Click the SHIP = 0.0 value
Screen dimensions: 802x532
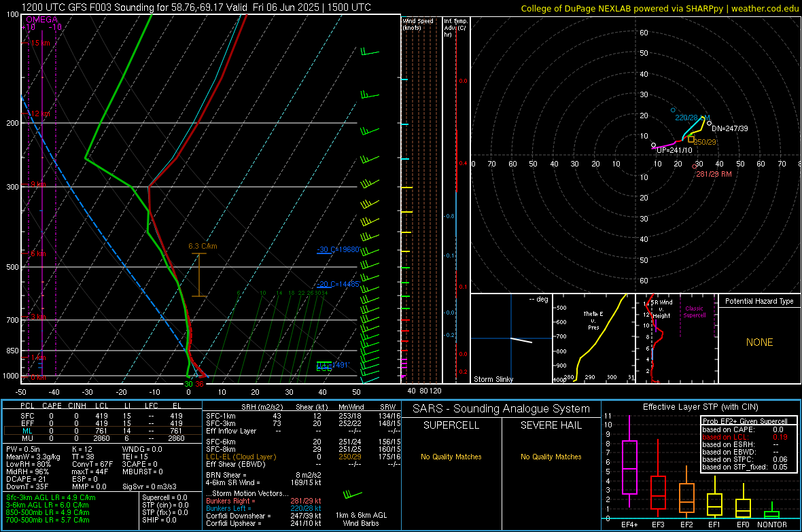(159, 520)
